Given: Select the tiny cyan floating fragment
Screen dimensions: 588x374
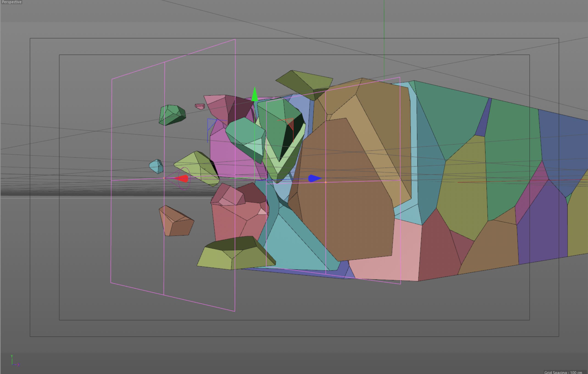Looking at the screenshot, I should pyautogui.click(x=156, y=166).
